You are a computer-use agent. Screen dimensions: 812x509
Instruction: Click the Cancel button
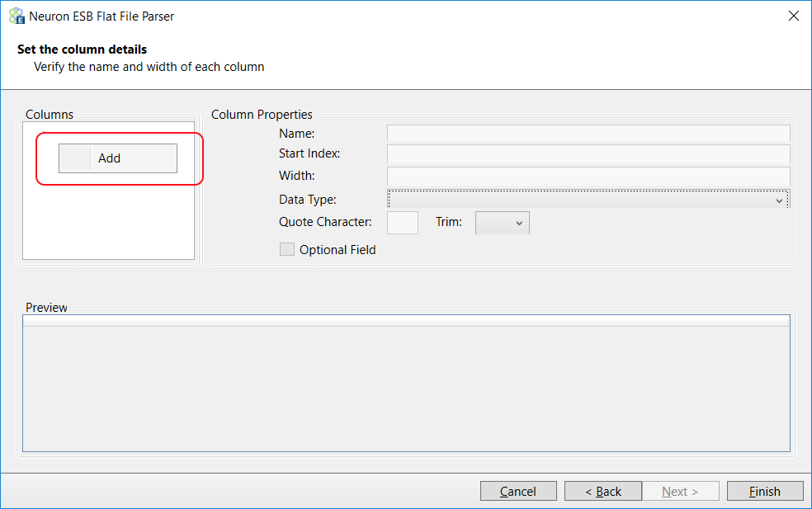pos(518,491)
